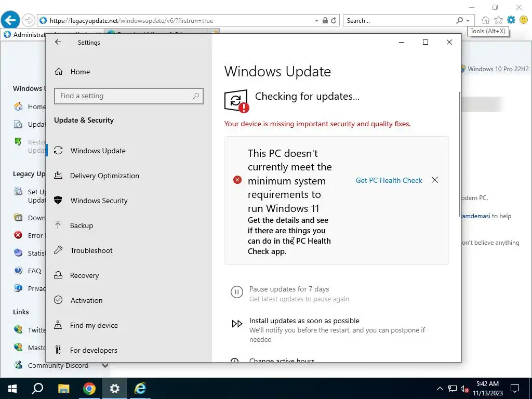Click the pause updates circle icon

click(237, 292)
